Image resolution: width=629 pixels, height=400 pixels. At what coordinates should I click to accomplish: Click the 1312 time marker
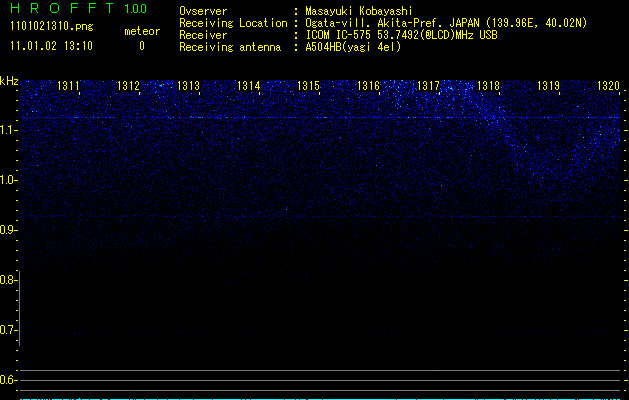click(128, 86)
